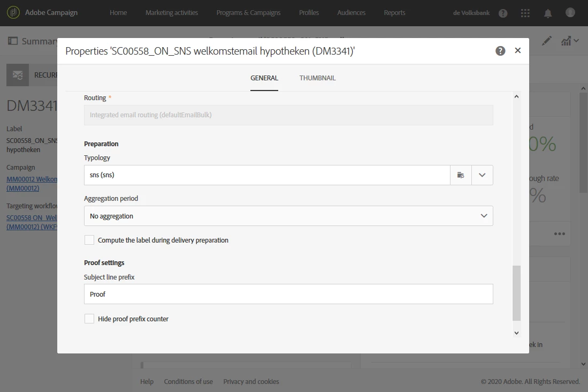Close the Properties dialog
588x392 pixels.
coord(517,50)
